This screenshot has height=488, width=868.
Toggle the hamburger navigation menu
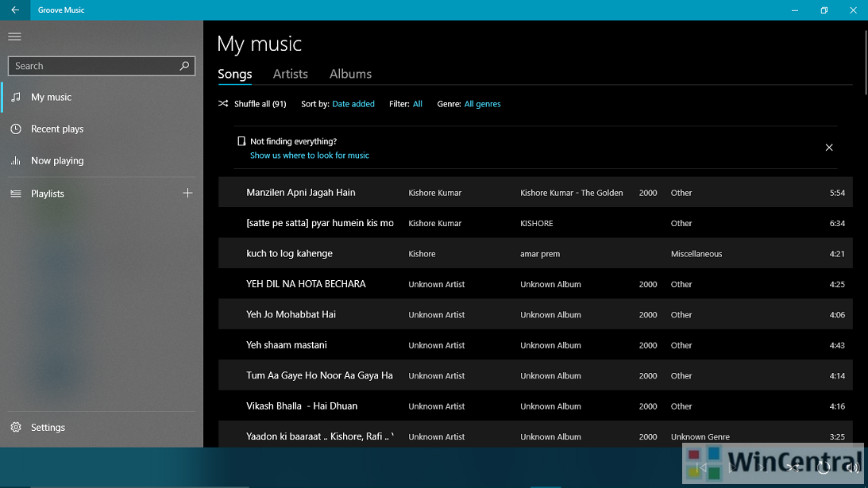tap(15, 37)
